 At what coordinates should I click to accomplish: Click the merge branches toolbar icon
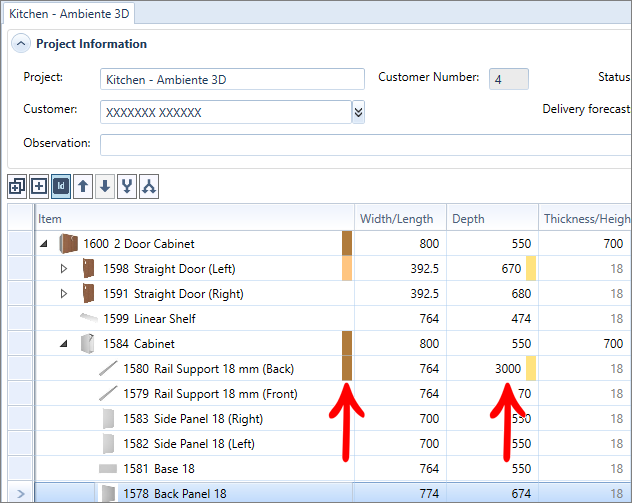[x=127, y=187]
